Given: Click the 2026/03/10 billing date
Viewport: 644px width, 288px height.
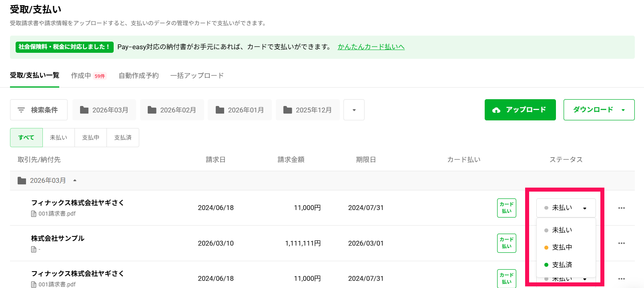Looking at the screenshot, I should point(216,243).
